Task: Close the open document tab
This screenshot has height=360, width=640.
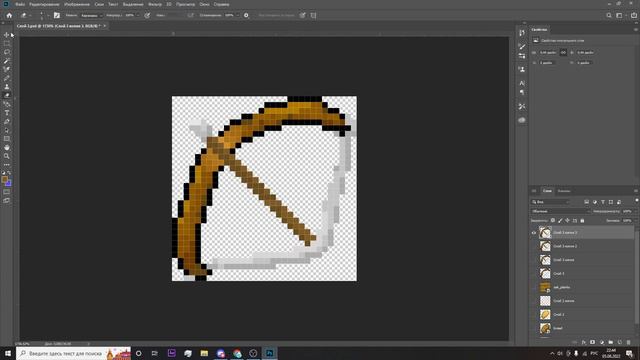Action: (104, 26)
